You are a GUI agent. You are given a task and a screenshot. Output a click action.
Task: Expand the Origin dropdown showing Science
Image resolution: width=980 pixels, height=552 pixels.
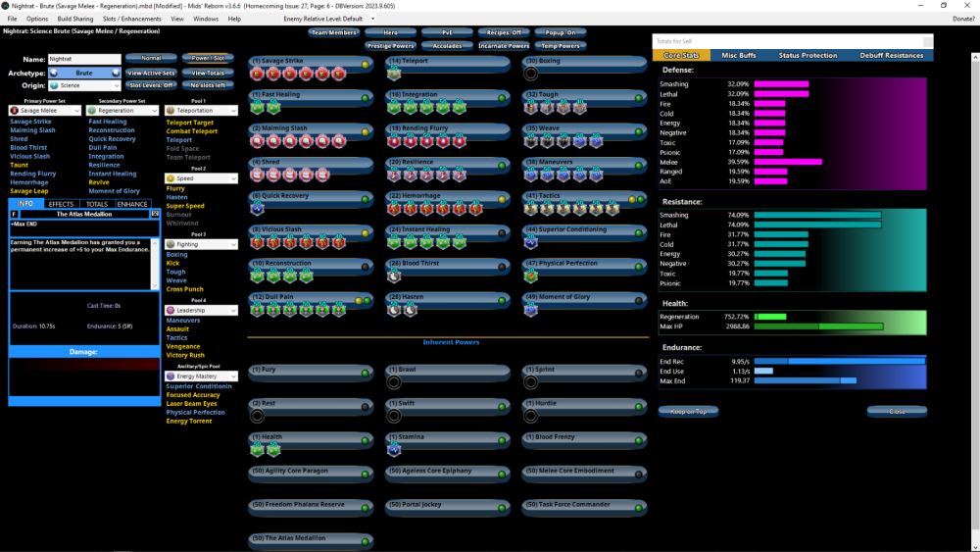tap(84, 86)
